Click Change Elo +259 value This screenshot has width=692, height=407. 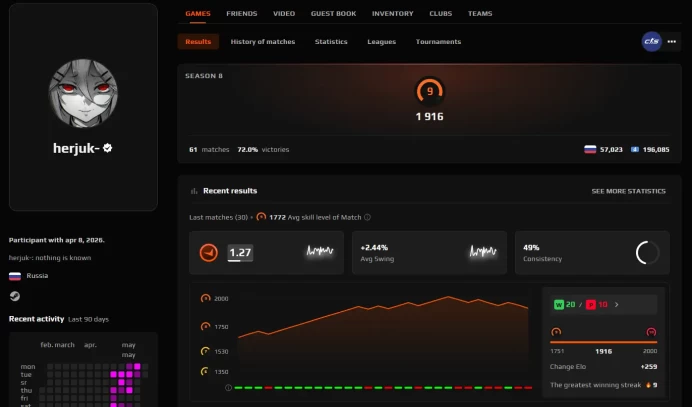[649, 366]
